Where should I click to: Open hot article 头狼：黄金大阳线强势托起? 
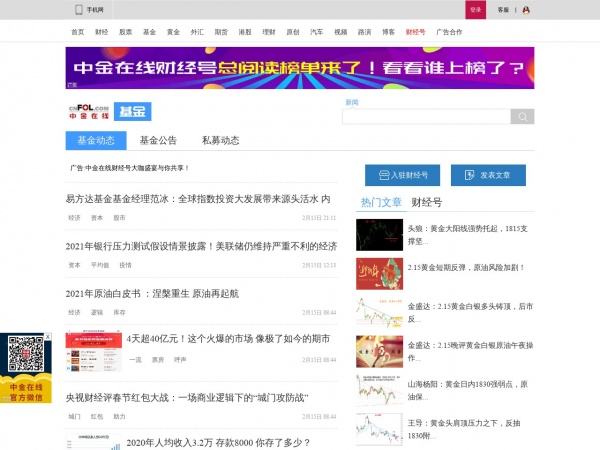(468, 235)
